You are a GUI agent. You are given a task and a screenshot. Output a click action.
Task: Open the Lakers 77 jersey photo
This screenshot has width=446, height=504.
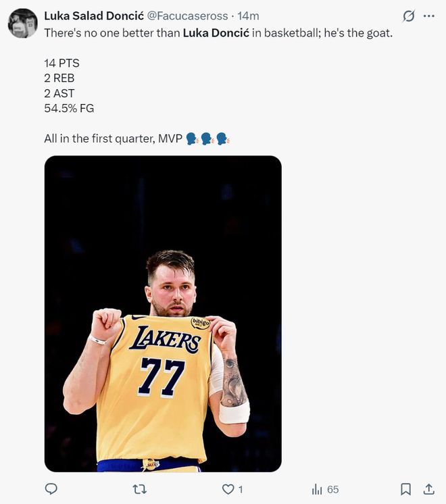click(x=163, y=313)
